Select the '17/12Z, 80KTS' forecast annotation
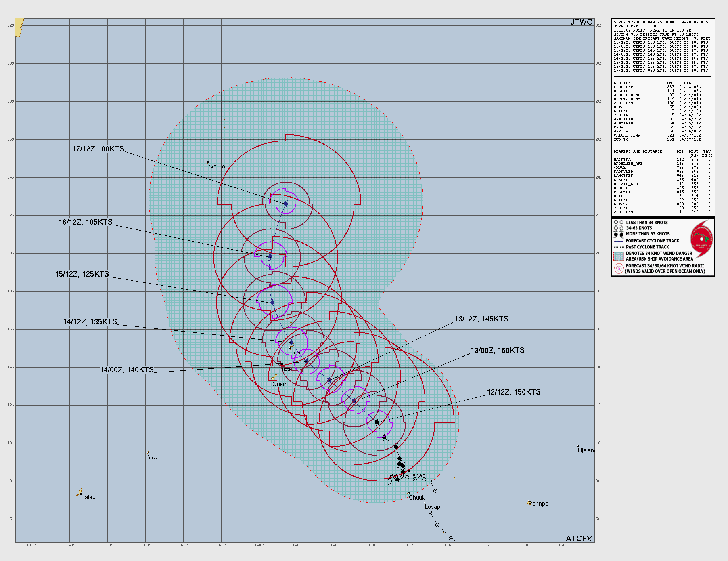The height and width of the screenshot is (561, 728). [x=98, y=149]
